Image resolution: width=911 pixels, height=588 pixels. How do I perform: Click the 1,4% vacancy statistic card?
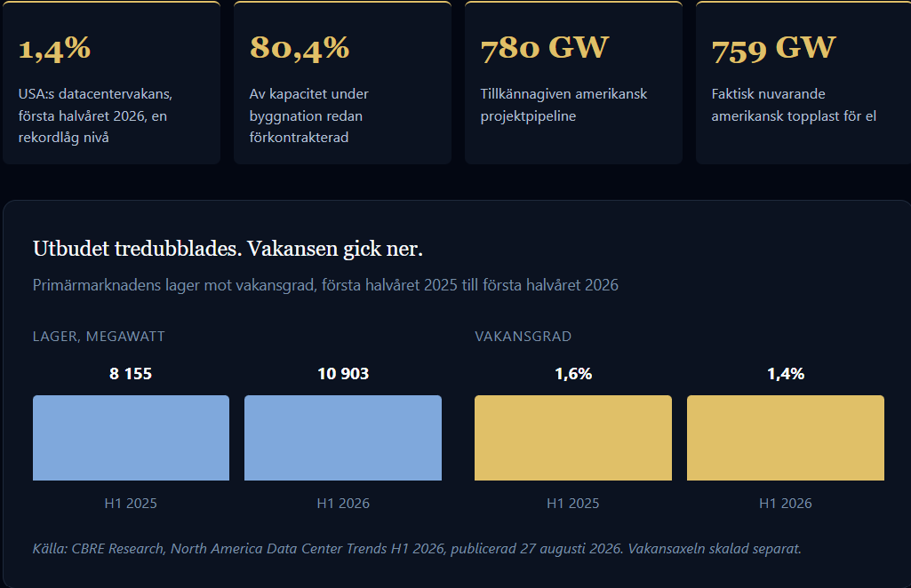point(112,83)
